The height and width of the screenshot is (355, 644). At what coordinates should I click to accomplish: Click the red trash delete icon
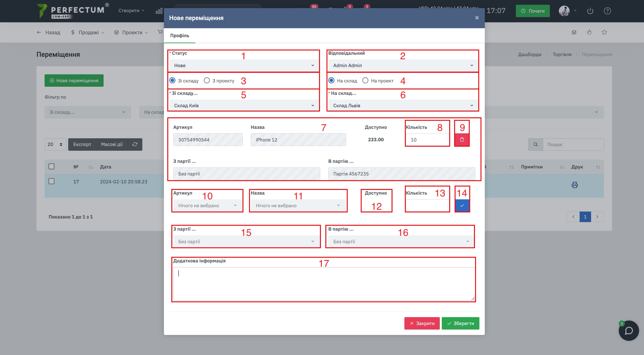pos(462,139)
